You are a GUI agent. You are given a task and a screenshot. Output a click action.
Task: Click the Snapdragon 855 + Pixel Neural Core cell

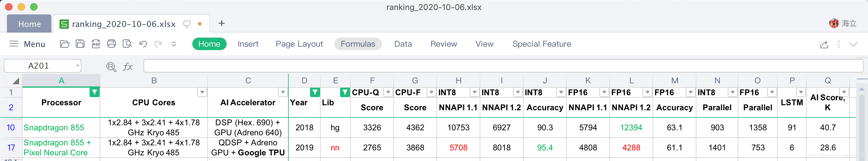coord(61,148)
